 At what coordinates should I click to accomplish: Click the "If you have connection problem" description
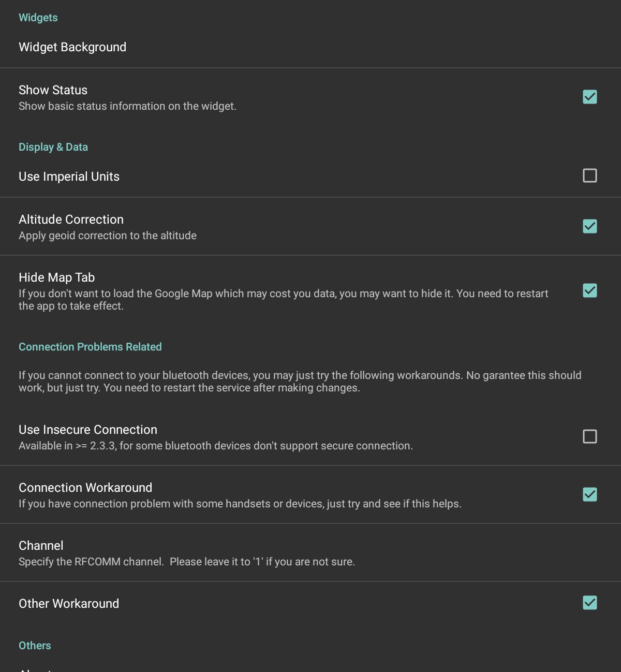[240, 504]
